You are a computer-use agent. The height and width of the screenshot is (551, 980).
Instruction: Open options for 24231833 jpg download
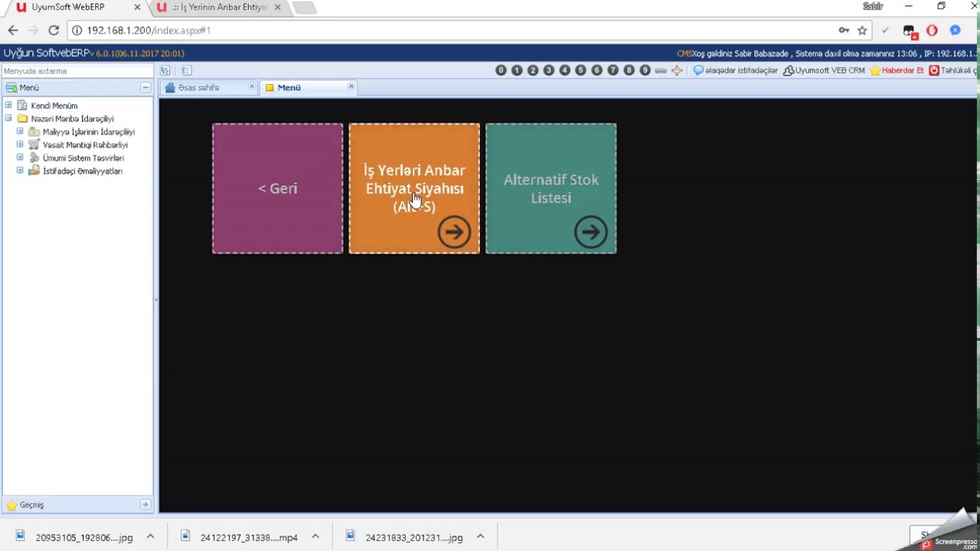click(480, 536)
